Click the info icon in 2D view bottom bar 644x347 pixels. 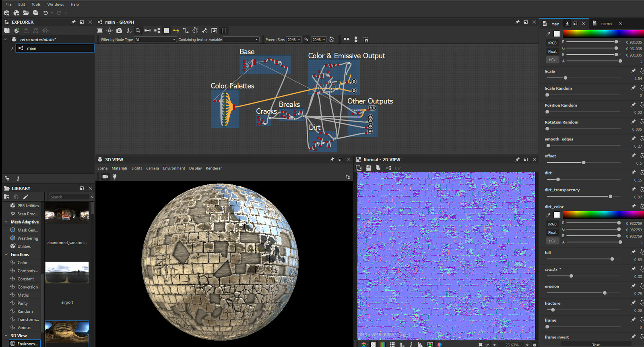pos(411,345)
